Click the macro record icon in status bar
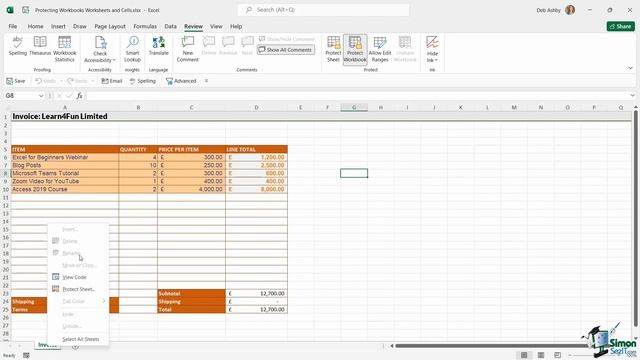The image size is (640, 360). pos(26,356)
